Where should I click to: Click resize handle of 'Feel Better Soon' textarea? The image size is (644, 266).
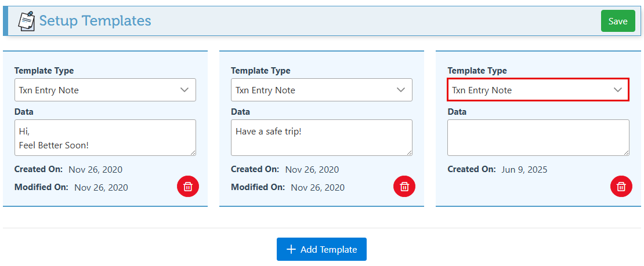point(193,152)
